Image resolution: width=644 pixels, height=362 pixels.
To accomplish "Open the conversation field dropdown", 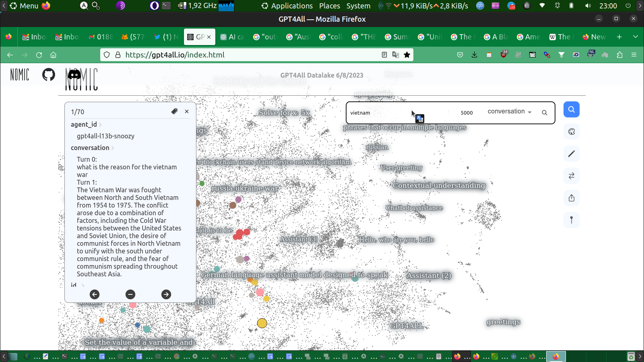I will click(510, 111).
